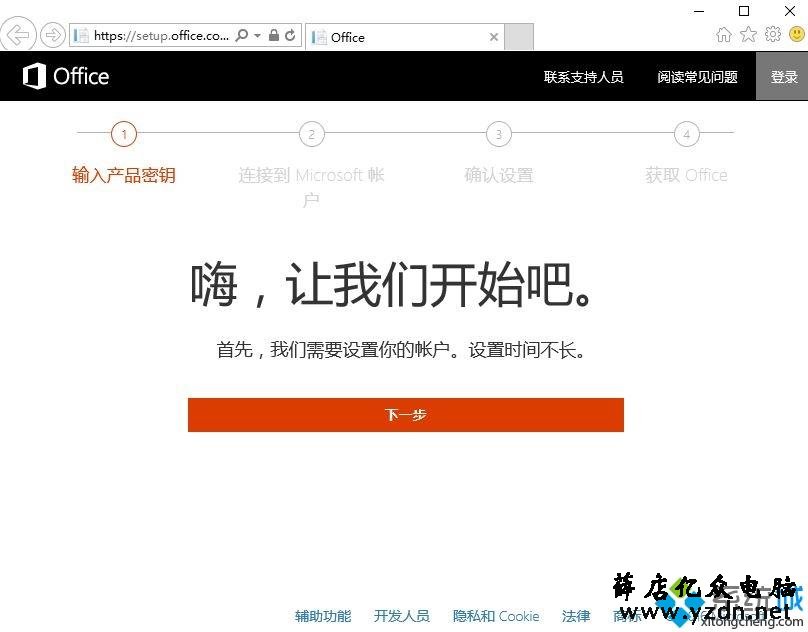Go to the home page icon

tap(724, 35)
